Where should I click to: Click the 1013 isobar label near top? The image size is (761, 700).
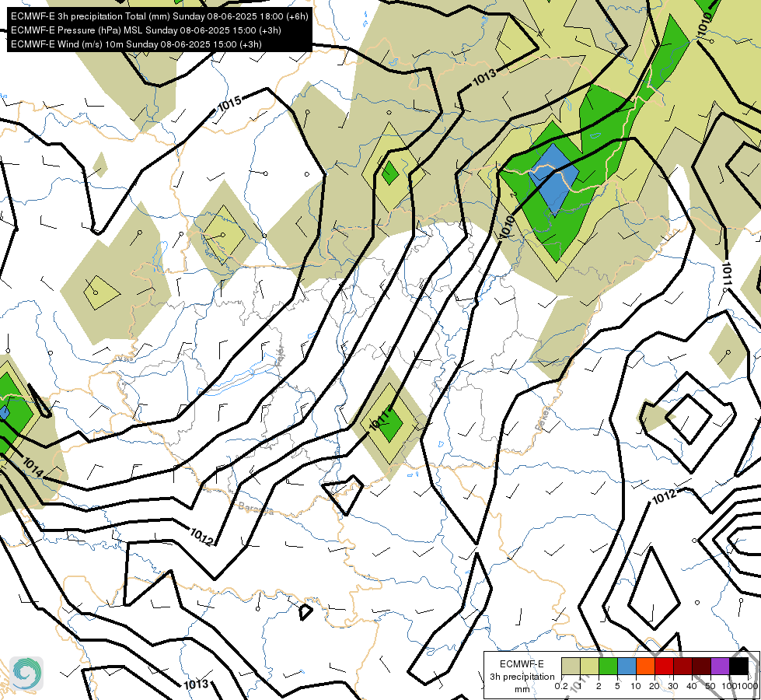pyautogui.click(x=484, y=77)
